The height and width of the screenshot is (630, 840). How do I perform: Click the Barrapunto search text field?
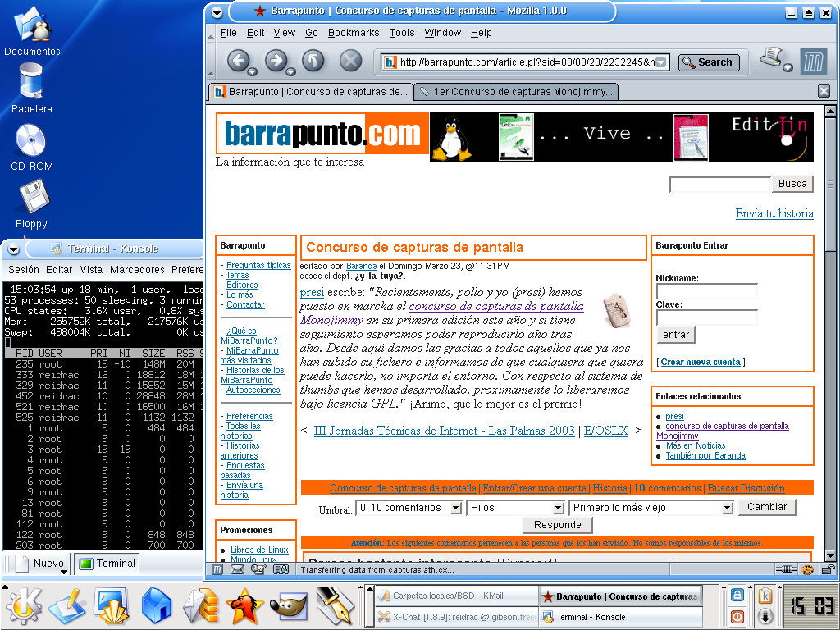(x=720, y=184)
